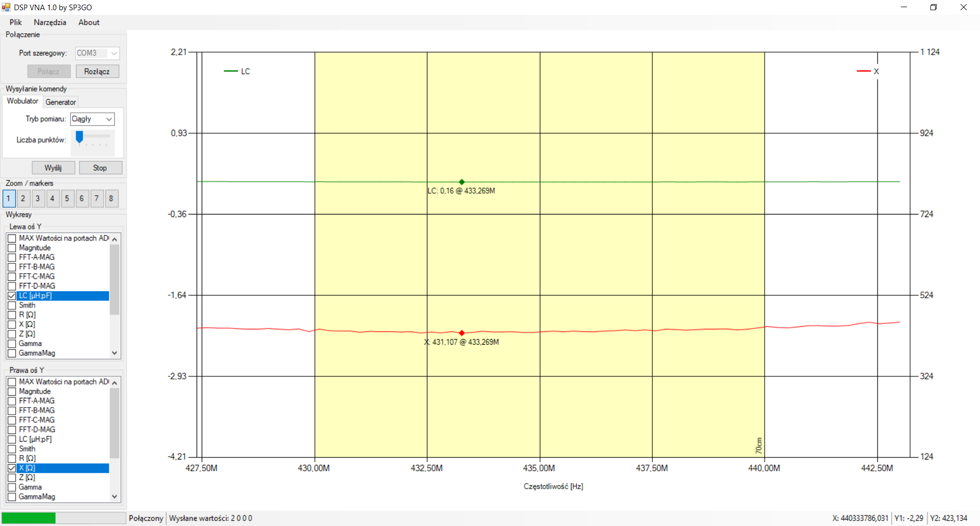Screen dimensions: 980x526
Task: Check Magnitude in Prawa oś Y list
Action: (12, 392)
